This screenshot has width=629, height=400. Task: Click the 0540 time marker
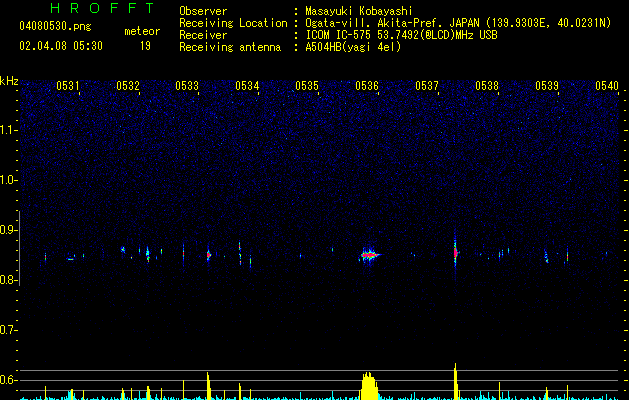607,85
